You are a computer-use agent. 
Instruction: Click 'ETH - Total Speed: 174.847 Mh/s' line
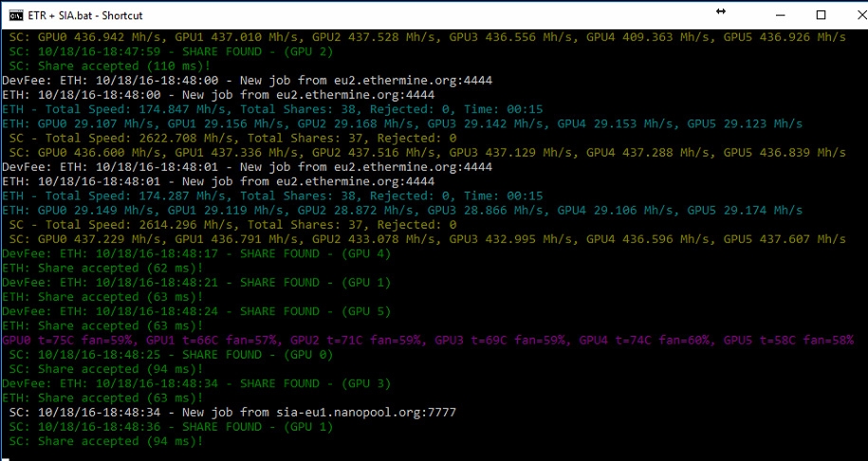272,109
